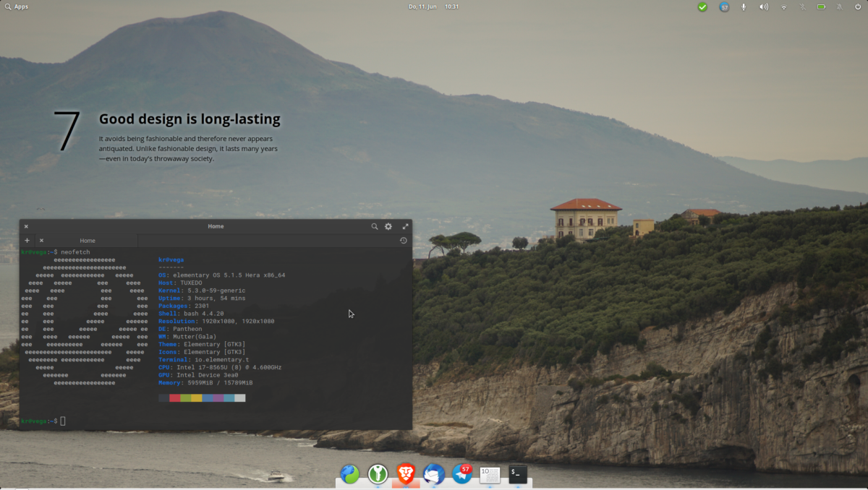868x490 pixels.
Task: Open the notifications bell indicator
Action: 840,7
